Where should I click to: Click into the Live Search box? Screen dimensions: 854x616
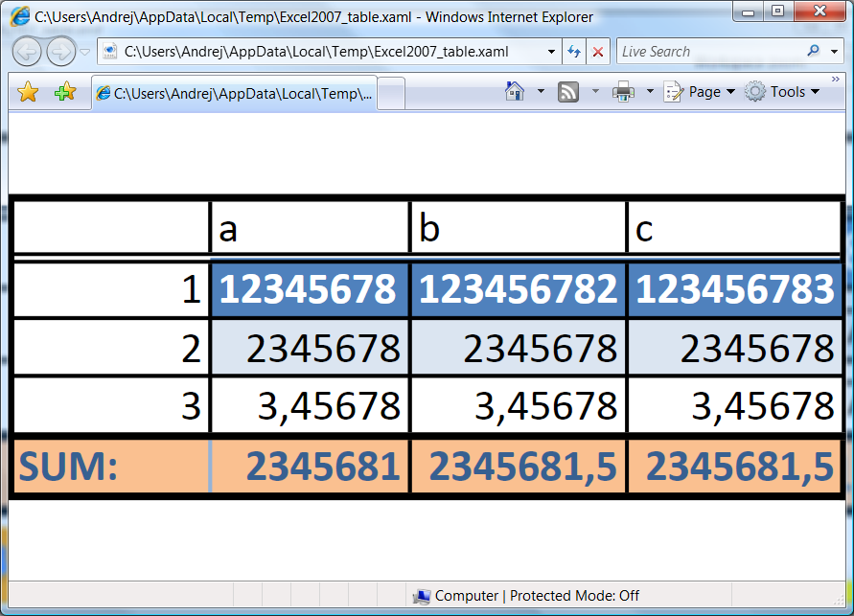[708, 52]
